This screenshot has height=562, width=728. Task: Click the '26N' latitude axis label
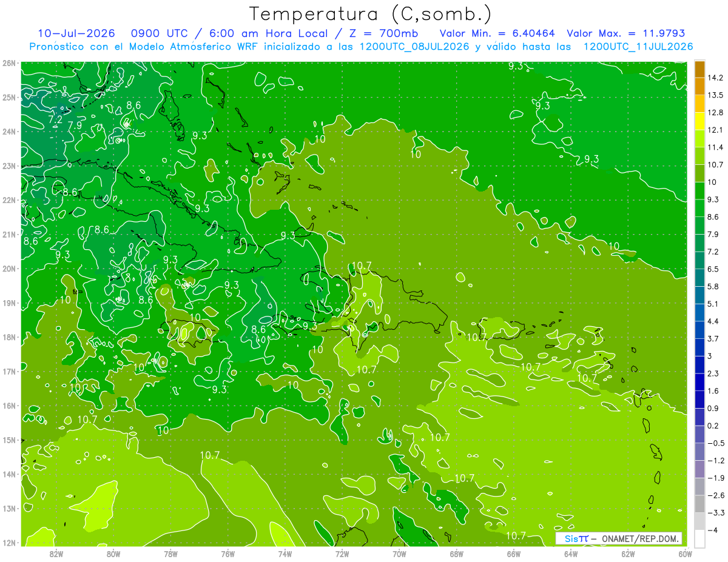9,63
